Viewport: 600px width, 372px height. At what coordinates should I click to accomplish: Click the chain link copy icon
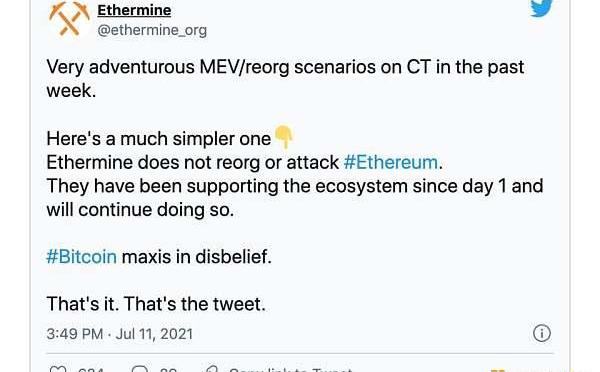click(211, 369)
